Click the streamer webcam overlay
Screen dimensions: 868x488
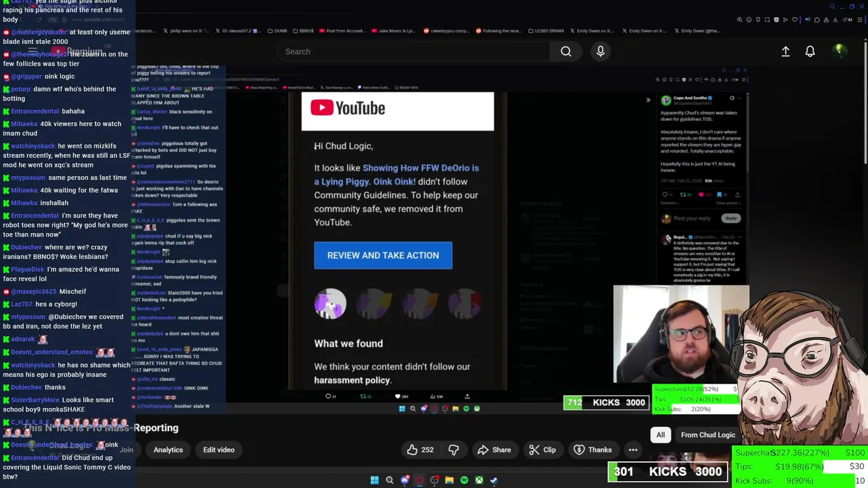pyautogui.click(x=681, y=334)
